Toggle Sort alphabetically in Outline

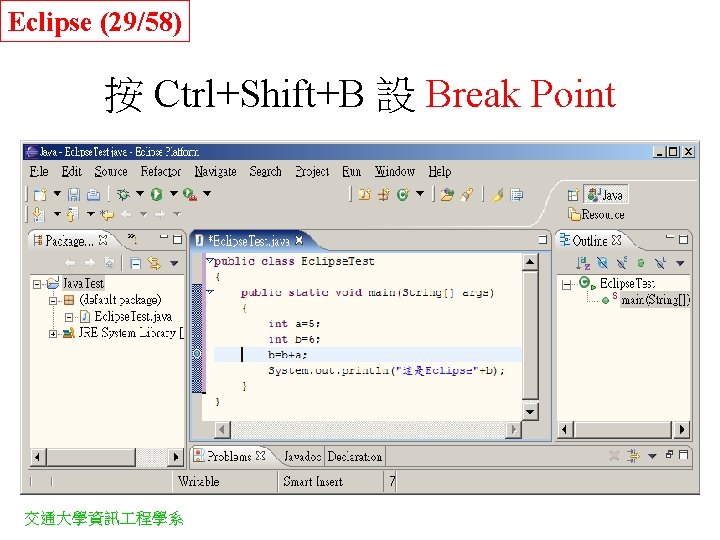pyautogui.click(x=583, y=263)
